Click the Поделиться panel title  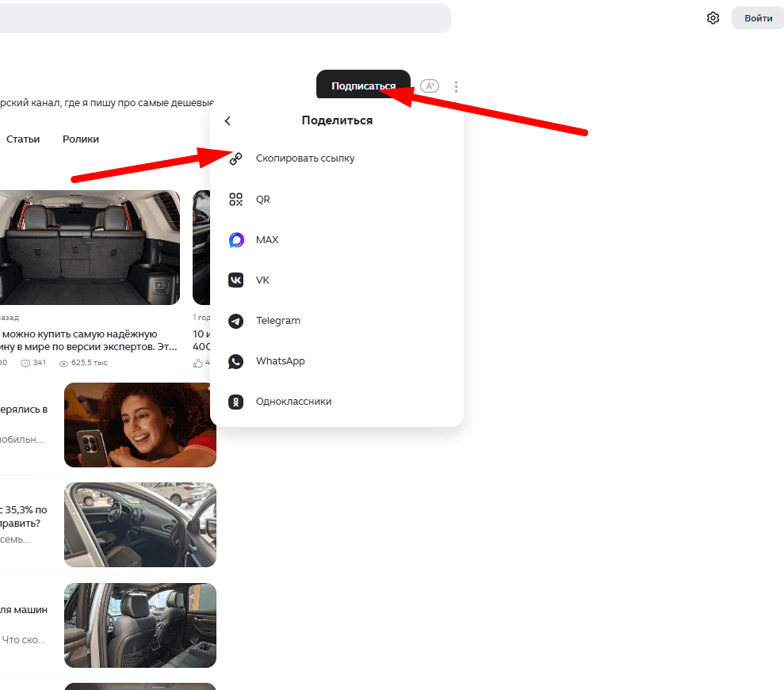pyautogui.click(x=337, y=120)
